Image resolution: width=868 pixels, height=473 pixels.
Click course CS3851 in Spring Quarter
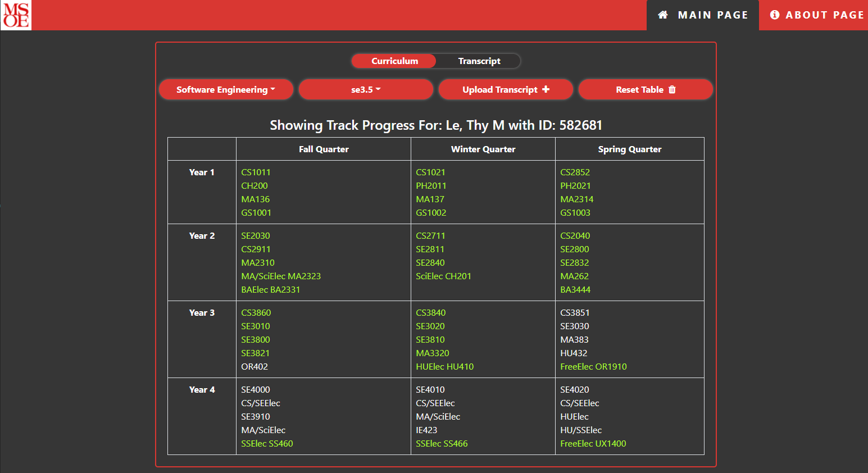[x=575, y=313]
